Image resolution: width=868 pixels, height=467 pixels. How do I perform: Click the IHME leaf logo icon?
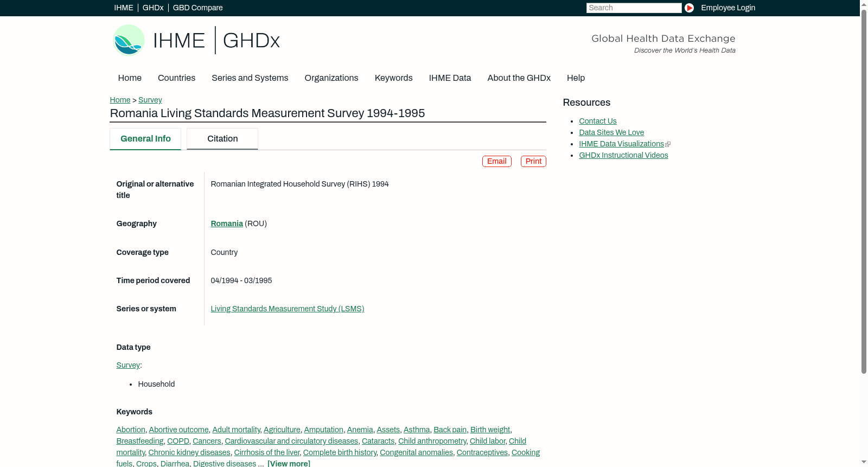click(x=129, y=40)
